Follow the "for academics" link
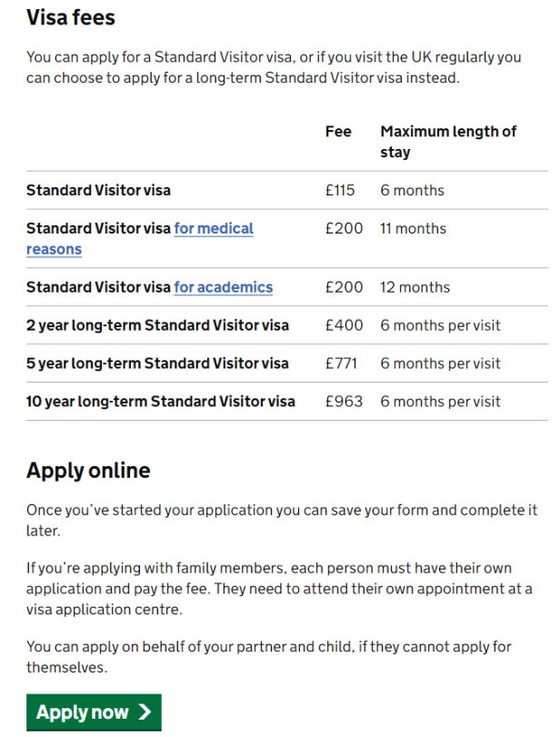 224,287
